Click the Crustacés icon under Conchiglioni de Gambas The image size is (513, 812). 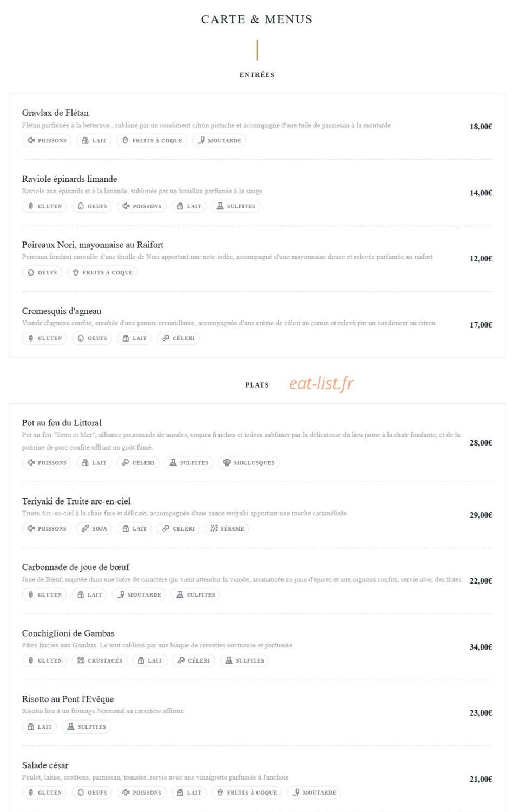click(x=81, y=660)
